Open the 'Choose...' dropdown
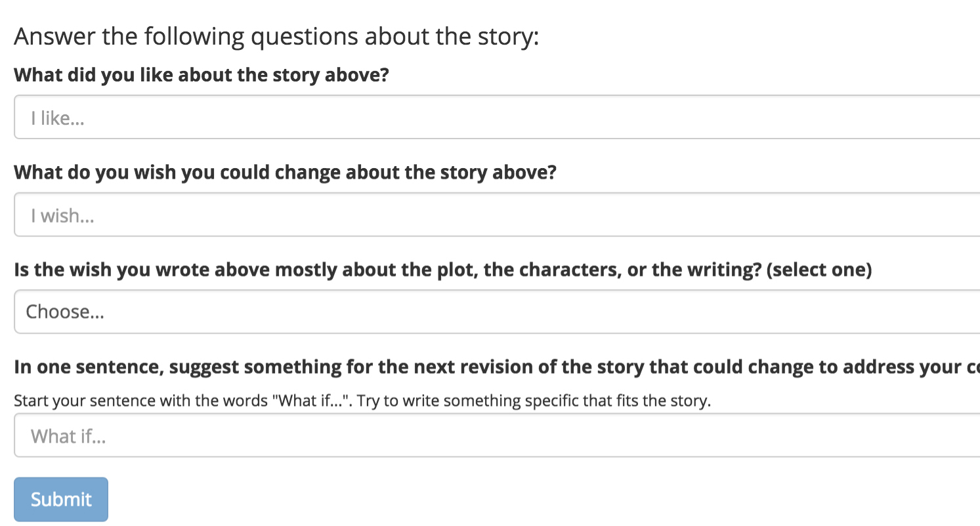This screenshot has height=526, width=980. coord(496,312)
